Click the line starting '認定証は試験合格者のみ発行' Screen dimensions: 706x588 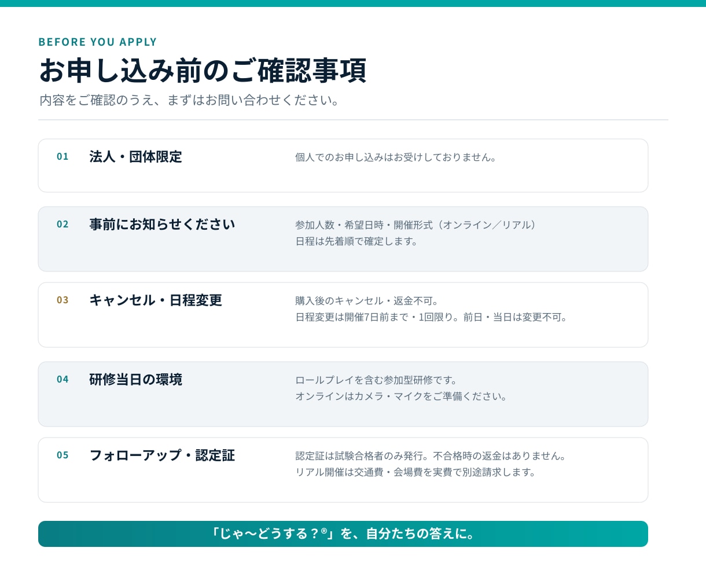431,456
